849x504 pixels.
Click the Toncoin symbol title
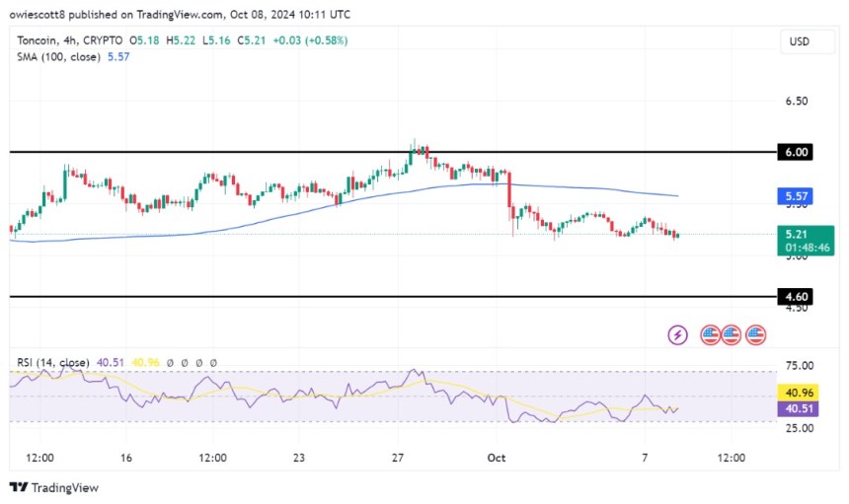pos(39,40)
